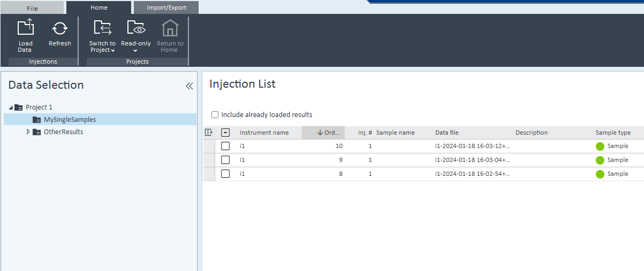Collapse the Project 1 tree node
644x271 pixels.
pos(11,107)
